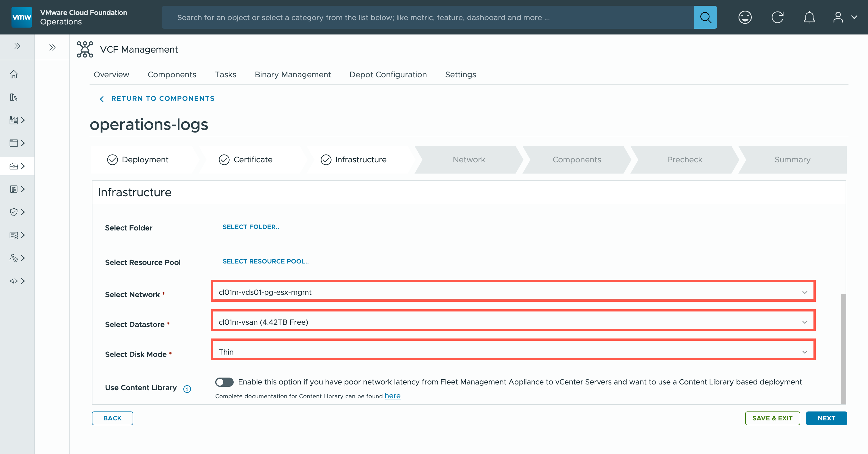Image resolution: width=868 pixels, height=454 pixels.
Task: Click the NEXT button
Action: click(x=826, y=418)
